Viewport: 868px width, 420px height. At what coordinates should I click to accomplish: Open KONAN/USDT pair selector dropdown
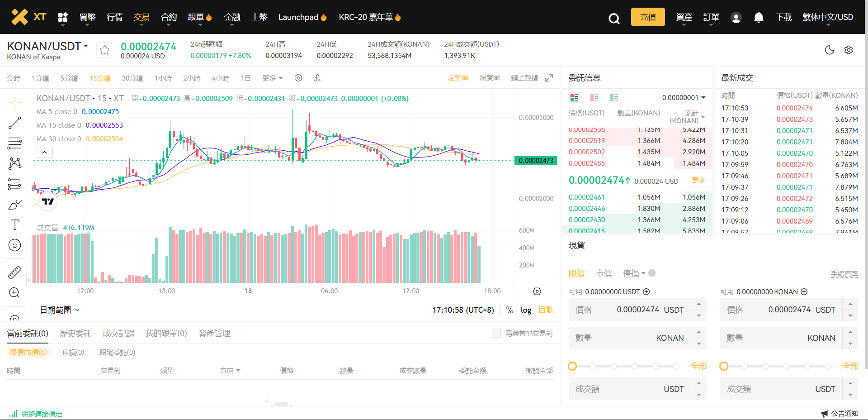click(47, 46)
